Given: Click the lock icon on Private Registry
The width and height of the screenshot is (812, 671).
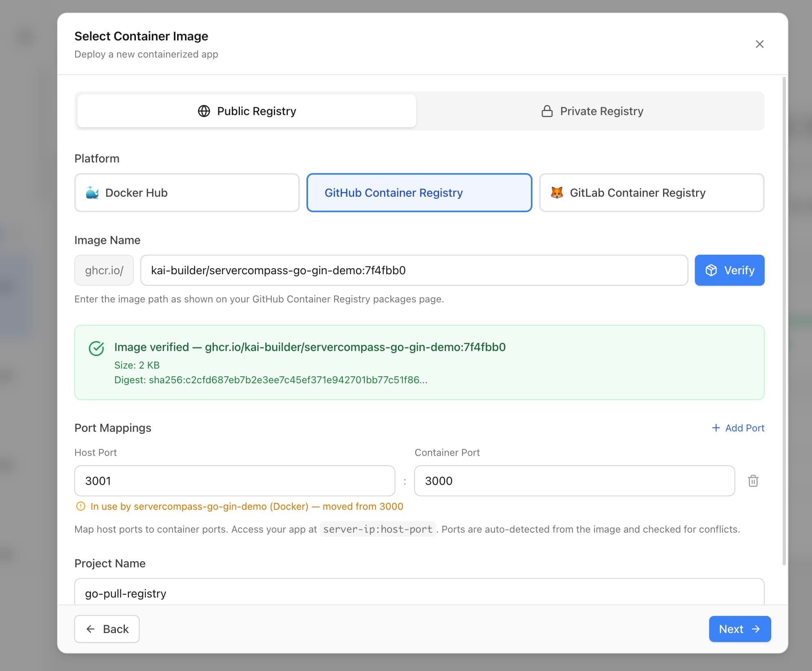Looking at the screenshot, I should coord(547,111).
